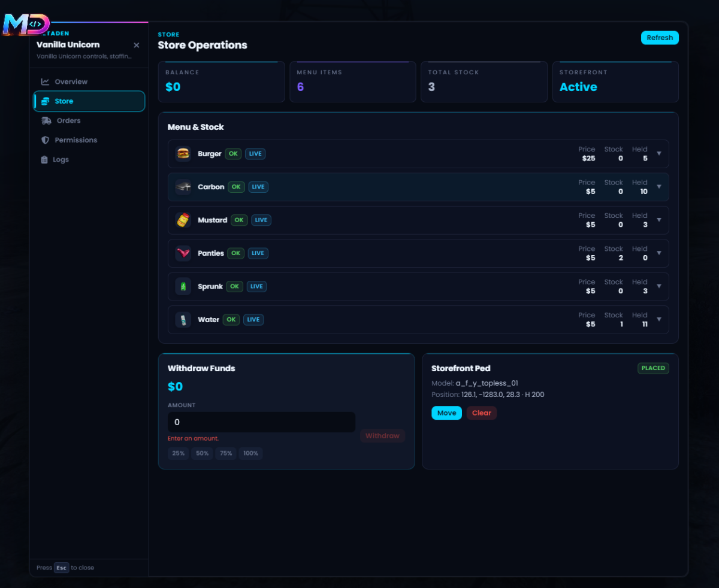Select the Store menu item
Screen dimensions: 719x588
(89, 101)
